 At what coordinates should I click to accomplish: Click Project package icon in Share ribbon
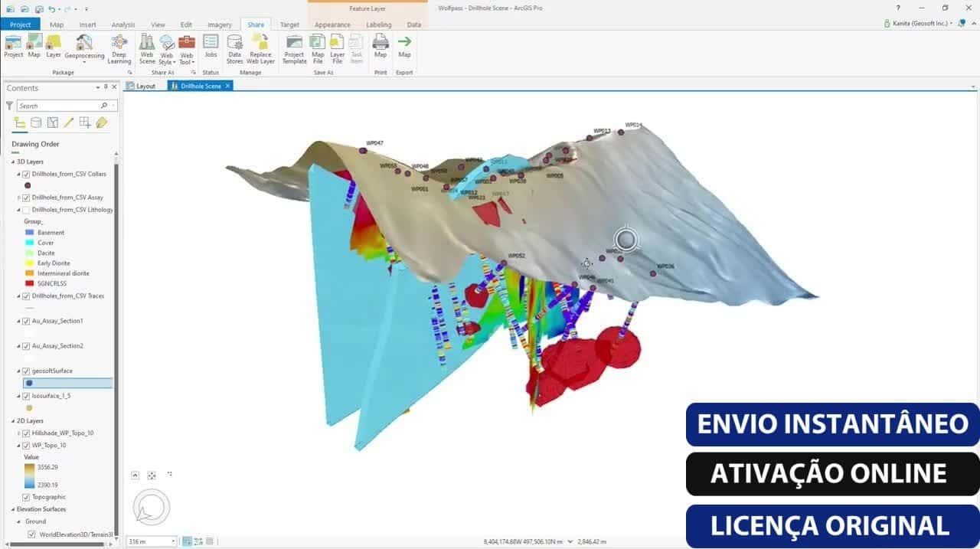click(x=14, y=46)
